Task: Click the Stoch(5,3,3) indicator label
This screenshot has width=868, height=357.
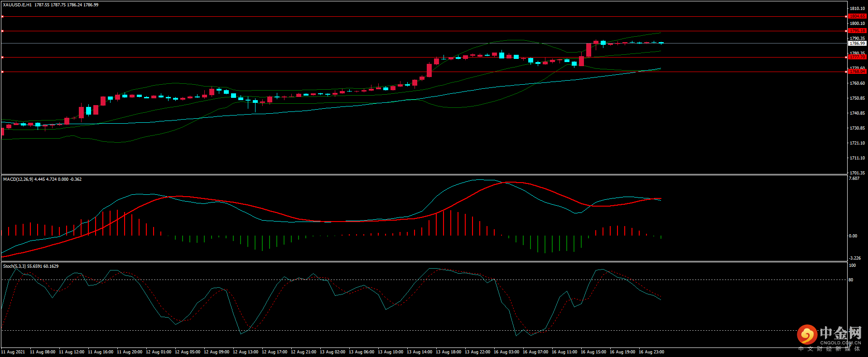Action: [x=14, y=266]
